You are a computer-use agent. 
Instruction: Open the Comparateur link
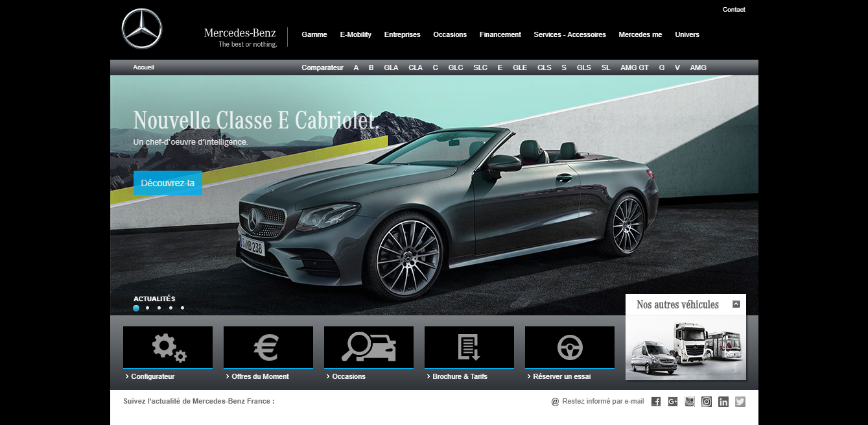(x=323, y=67)
